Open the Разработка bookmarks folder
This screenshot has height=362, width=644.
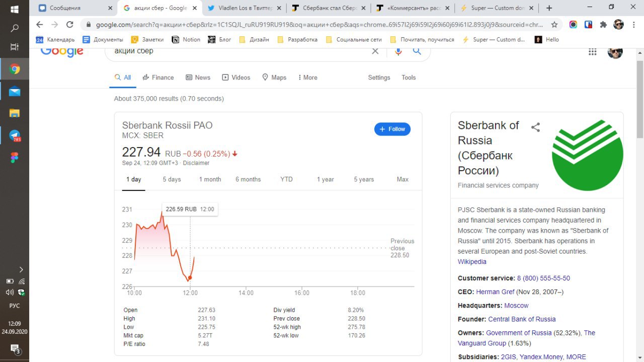pos(297,39)
